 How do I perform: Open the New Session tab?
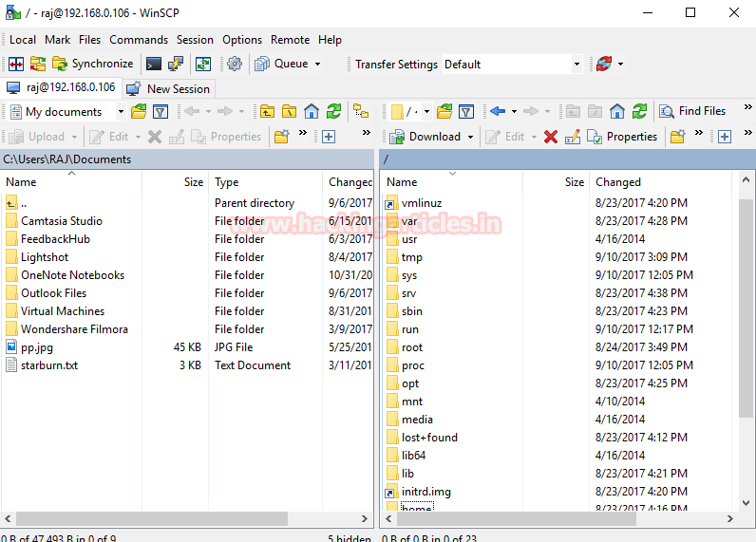point(168,88)
